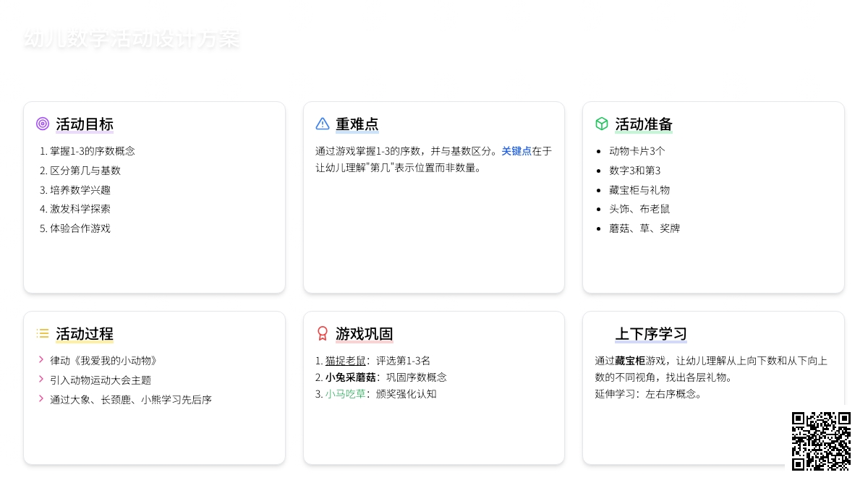The image size is (868, 488).
Task: Click the text 评选第1-3名
Action: click(404, 361)
